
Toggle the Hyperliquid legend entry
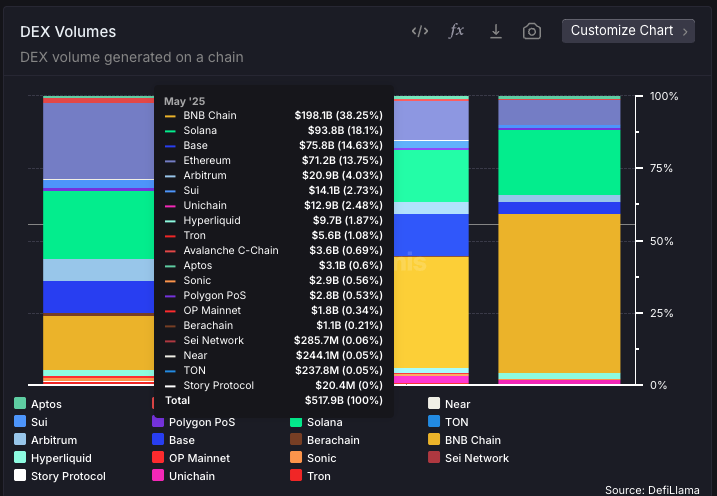pyautogui.click(x=53, y=458)
